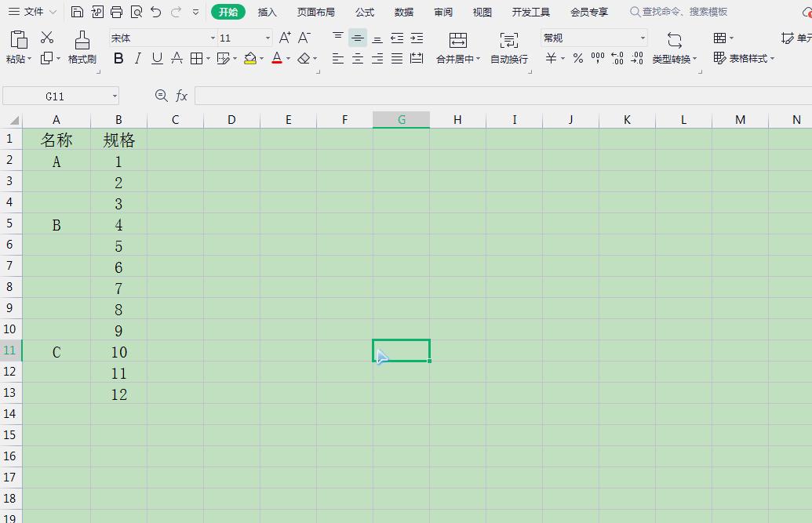812x523 pixels.
Task: Apply red font color
Action: [277, 59]
